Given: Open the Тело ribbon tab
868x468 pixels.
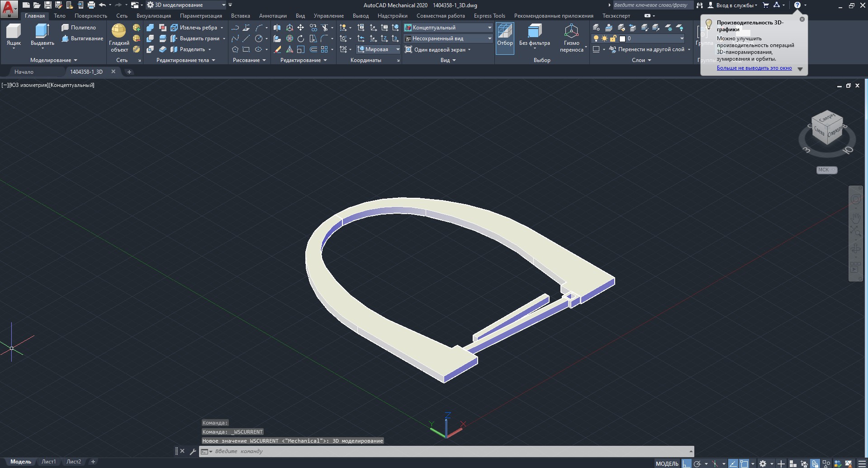Looking at the screenshot, I should pyautogui.click(x=60, y=16).
